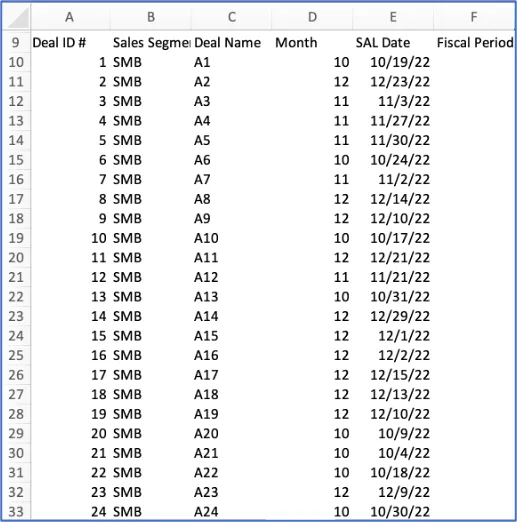
Task: Select the deal name cell A8
Action: (x=232, y=199)
